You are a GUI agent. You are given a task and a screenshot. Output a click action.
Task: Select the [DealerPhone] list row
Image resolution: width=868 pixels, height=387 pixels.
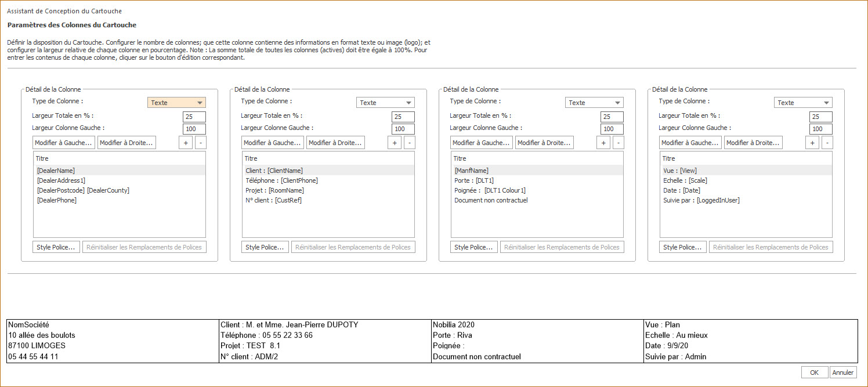(x=120, y=200)
